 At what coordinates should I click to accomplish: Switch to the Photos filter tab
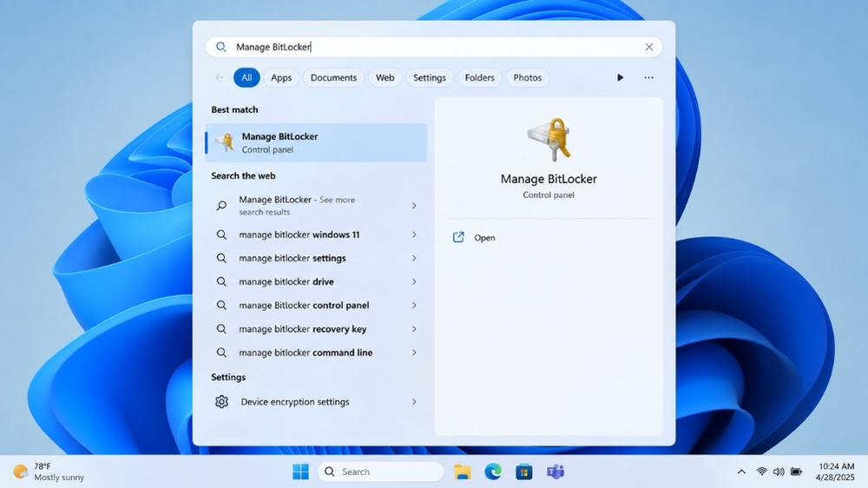(x=527, y=77)
